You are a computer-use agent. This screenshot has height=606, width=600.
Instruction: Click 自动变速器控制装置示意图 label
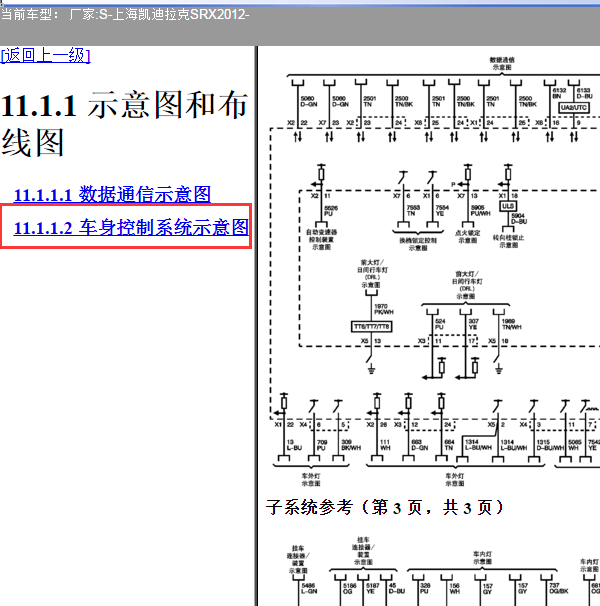tap(322, 240)
